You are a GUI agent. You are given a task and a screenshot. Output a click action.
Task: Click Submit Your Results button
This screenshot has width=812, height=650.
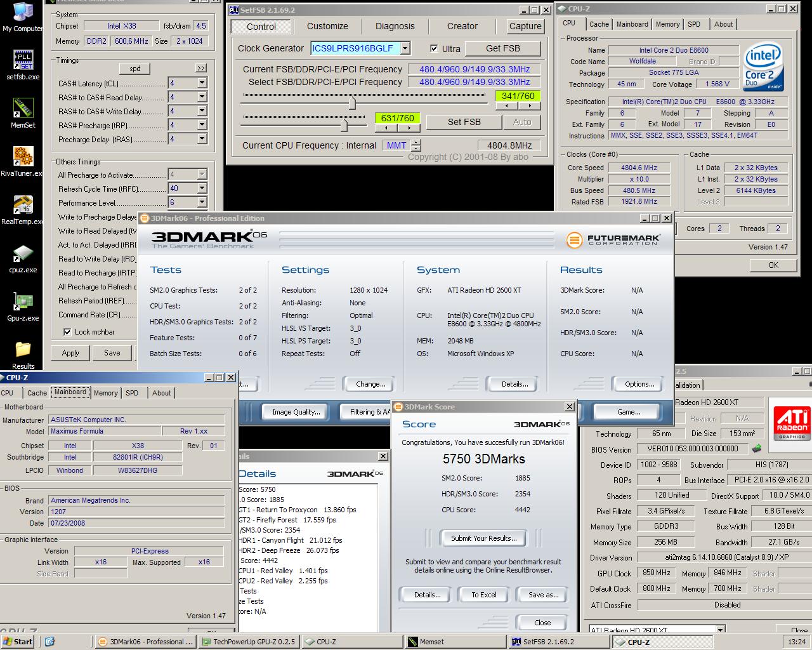coord(484,538)
